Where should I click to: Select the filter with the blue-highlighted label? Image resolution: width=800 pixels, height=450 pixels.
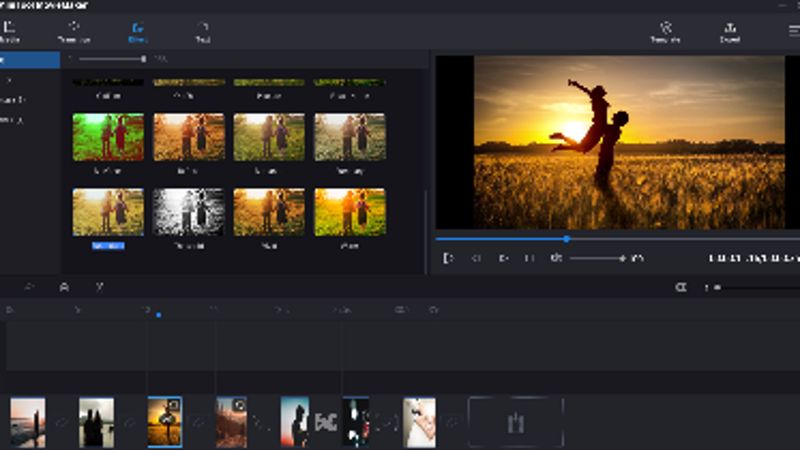coord(108,212)
